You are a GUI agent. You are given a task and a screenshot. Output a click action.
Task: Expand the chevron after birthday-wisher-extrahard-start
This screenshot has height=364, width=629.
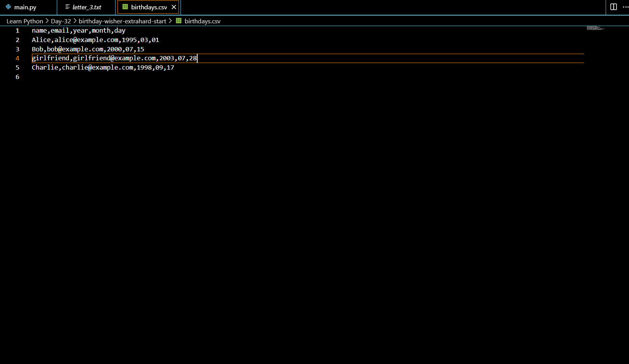tap(170, 21)
